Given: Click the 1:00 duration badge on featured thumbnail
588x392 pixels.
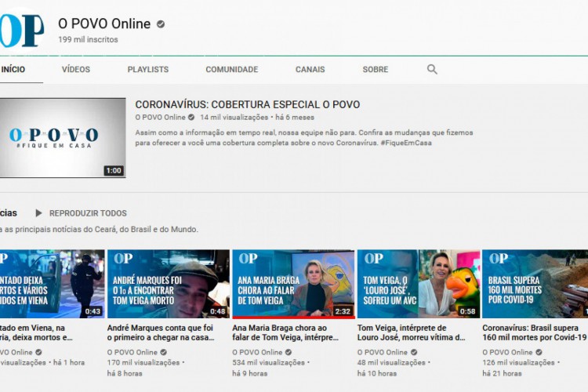Looking at the screenshot, I should pyautogui.click(x=114, y=171).
